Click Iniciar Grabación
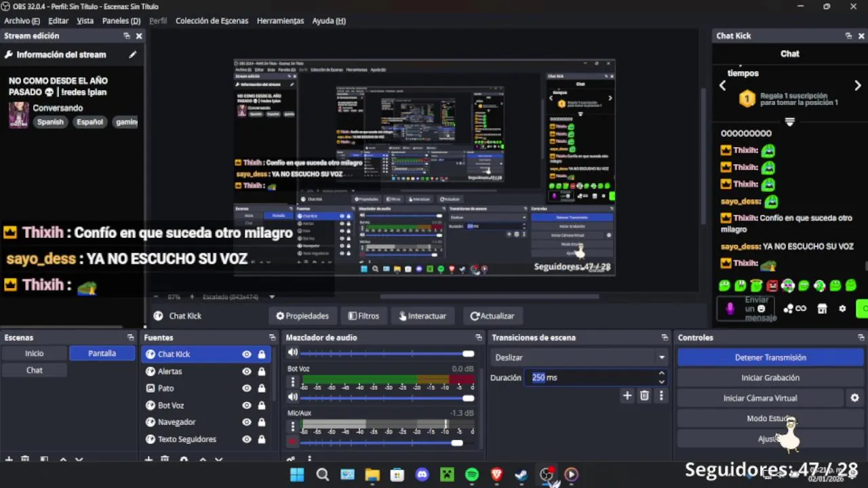The image size is (868, 488). tap(770, 378)
